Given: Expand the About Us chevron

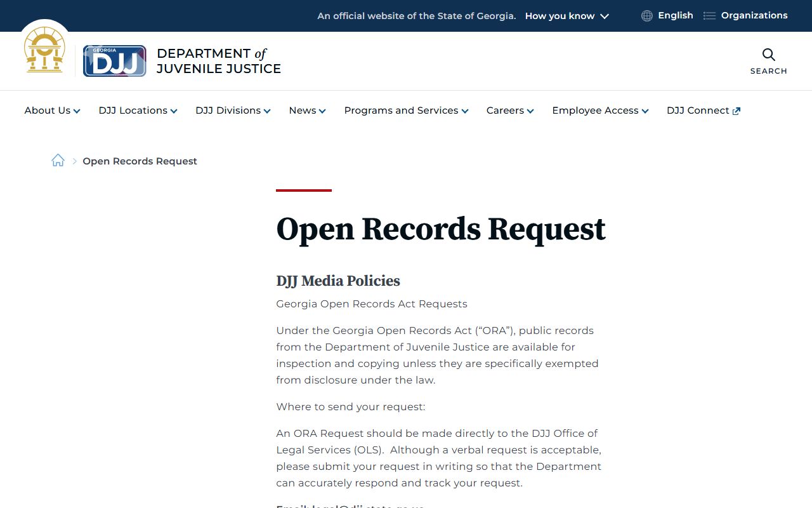Looking at the screenshot, I should (x=77, y=111).
